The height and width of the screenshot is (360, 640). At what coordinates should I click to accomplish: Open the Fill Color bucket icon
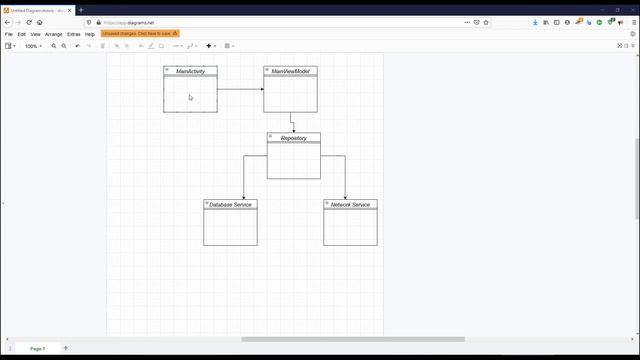tap(141, 46)
